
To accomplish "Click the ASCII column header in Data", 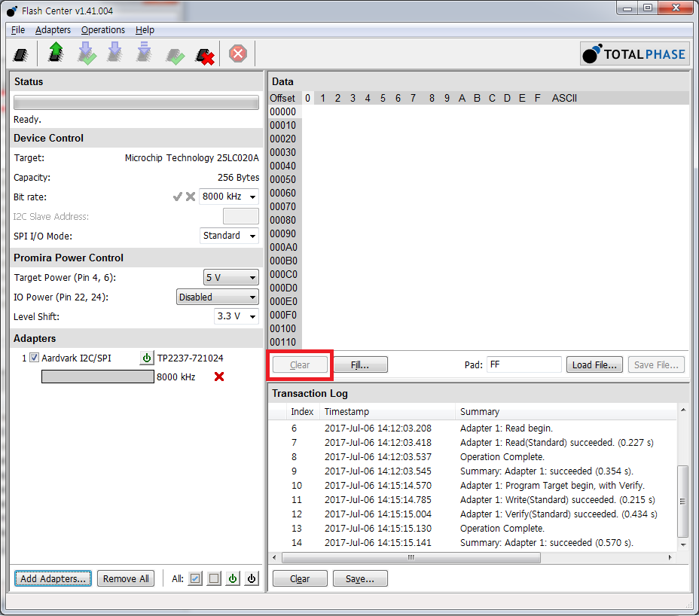I will [564, 98].
